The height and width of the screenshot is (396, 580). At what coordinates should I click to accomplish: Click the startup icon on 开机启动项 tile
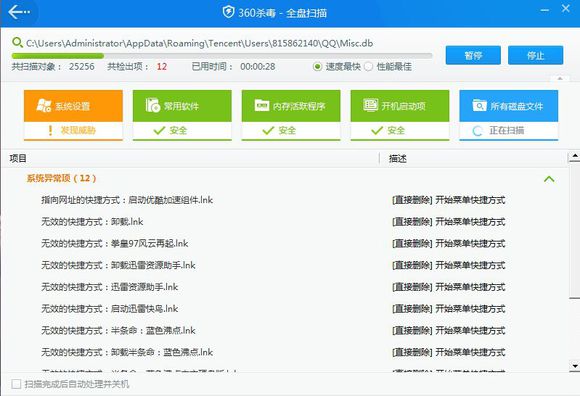(370, 105)
